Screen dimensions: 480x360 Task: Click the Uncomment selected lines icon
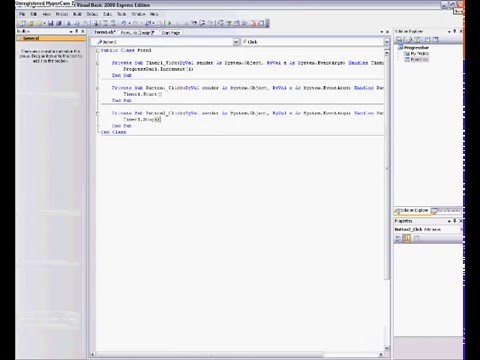113,23
